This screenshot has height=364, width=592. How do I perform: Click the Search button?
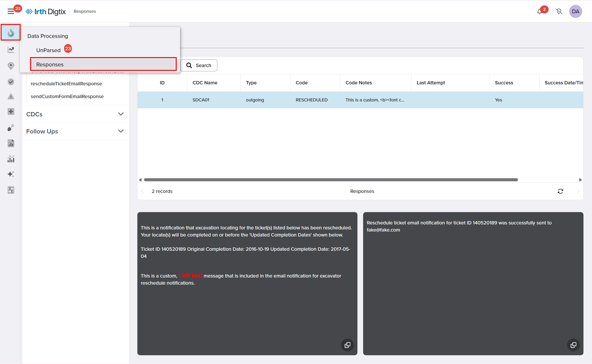coord(199,65)
